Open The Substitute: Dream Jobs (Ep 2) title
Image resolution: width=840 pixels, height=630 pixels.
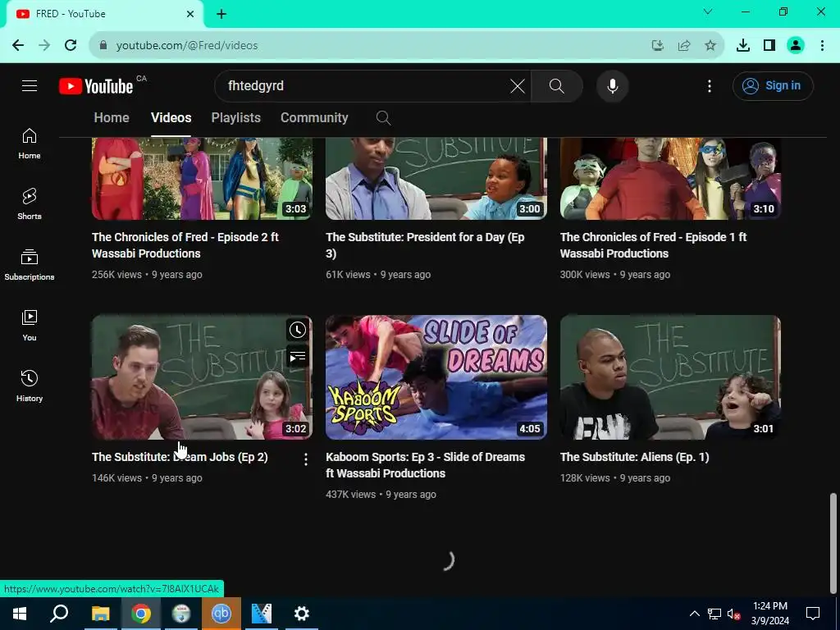[180, 457]
